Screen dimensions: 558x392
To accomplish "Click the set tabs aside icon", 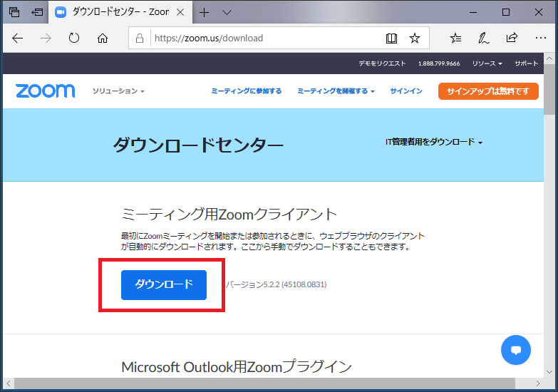I will (37, 12).
